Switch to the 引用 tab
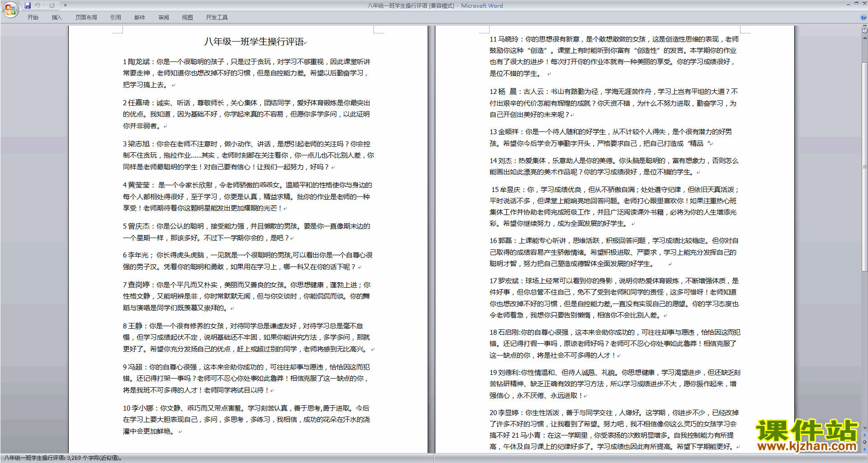Screen dimensions: 868x463 click(116, 18)
